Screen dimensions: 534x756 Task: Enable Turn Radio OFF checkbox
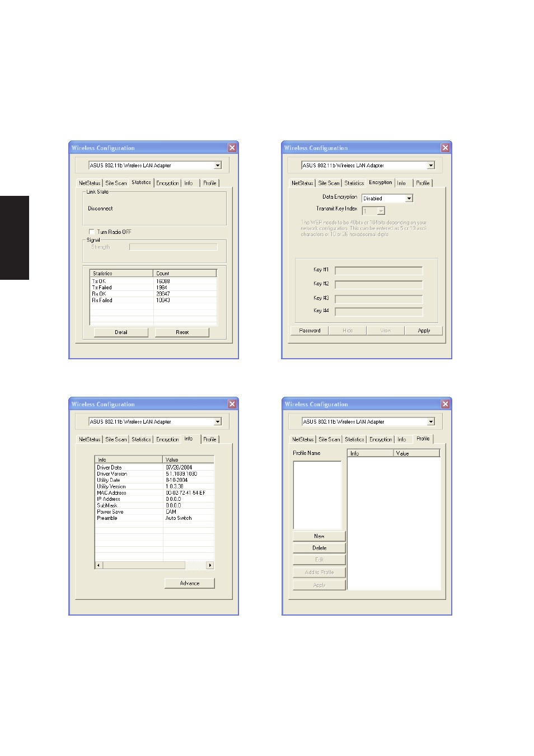click(x=92, y=232)
